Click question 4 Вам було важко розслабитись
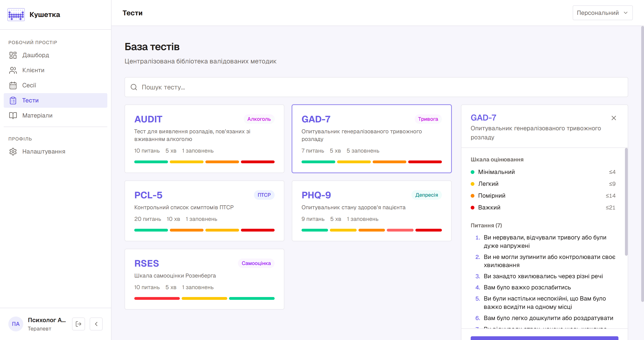The height and width of the screenshot is (340, 644). [x=527, y=288]
